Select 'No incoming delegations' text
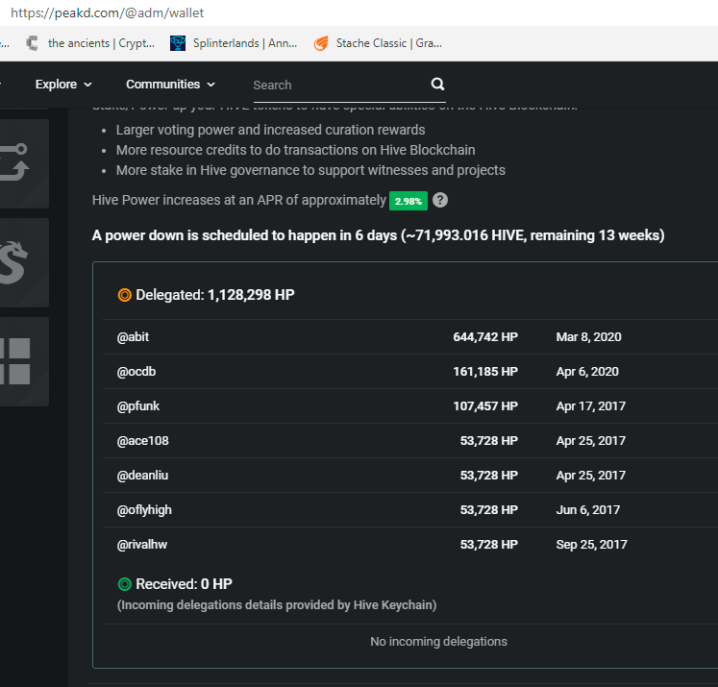The width and height of the screenshot is (718, 687). tap(439, 642)
